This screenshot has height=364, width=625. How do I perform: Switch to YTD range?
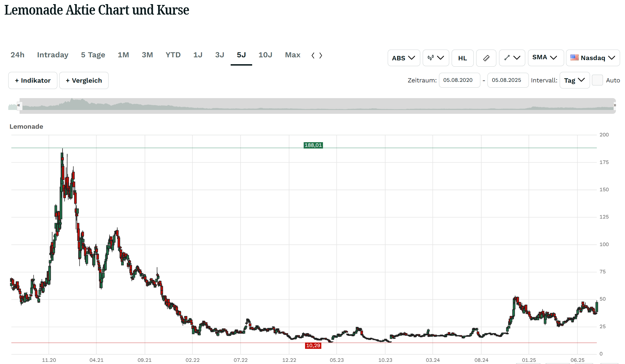(173, 55)
